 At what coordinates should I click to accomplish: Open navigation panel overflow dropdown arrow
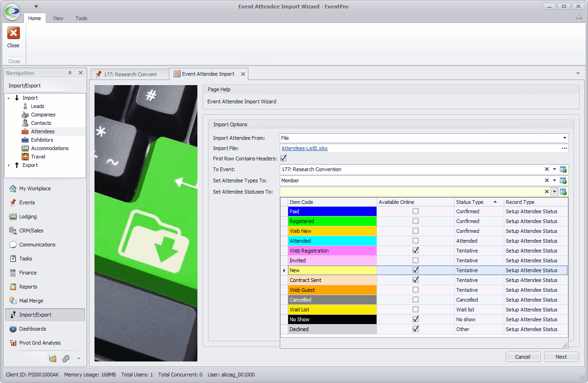[x=79, y=359]
